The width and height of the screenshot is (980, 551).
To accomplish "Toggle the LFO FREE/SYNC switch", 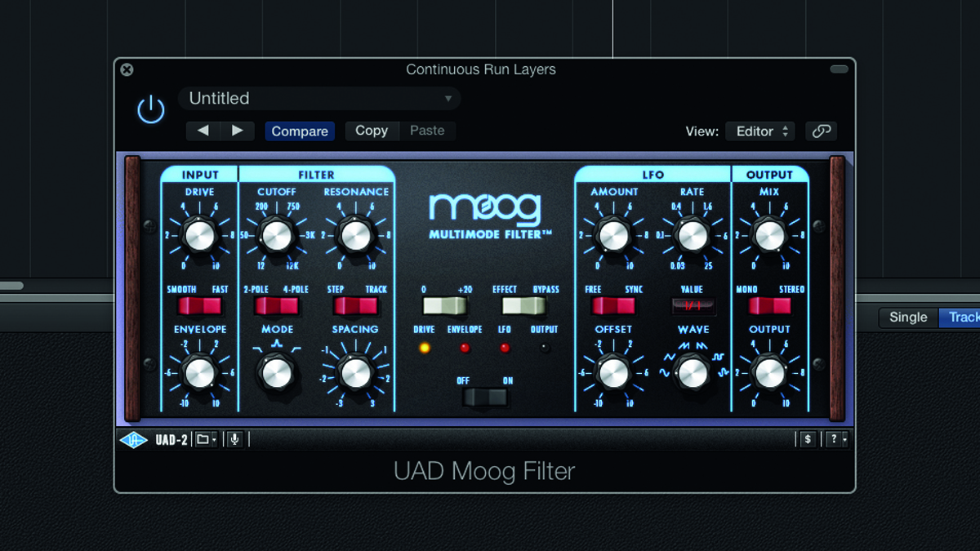I will click(613, 306).
